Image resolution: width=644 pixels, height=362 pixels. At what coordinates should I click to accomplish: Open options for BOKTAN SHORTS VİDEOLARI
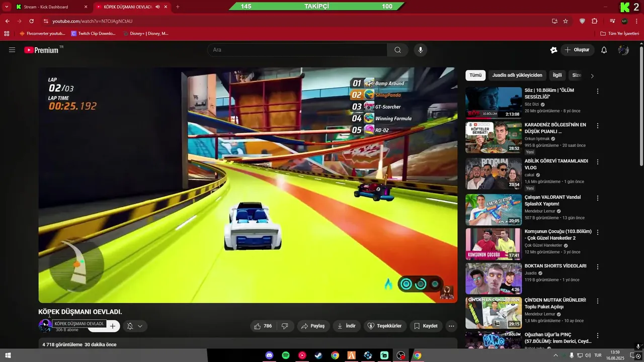click(x=598, y=267)
